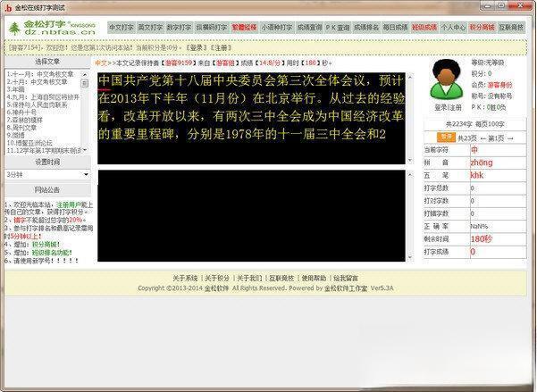
Task: Click the 网站公告 panel header
Action: point(47,189)
